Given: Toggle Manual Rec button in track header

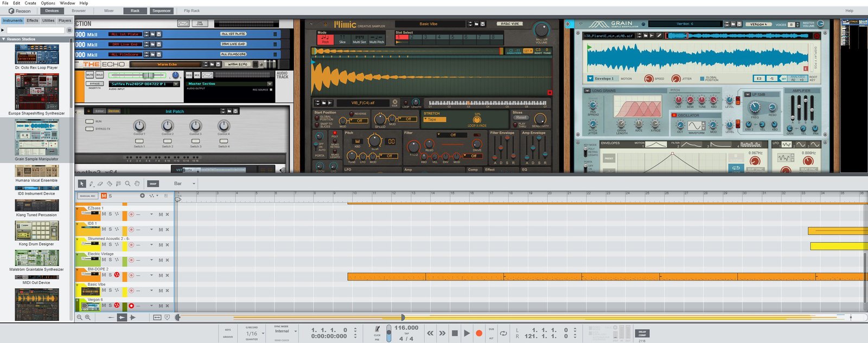Looking at the screenshot, I should pos(88,196).
